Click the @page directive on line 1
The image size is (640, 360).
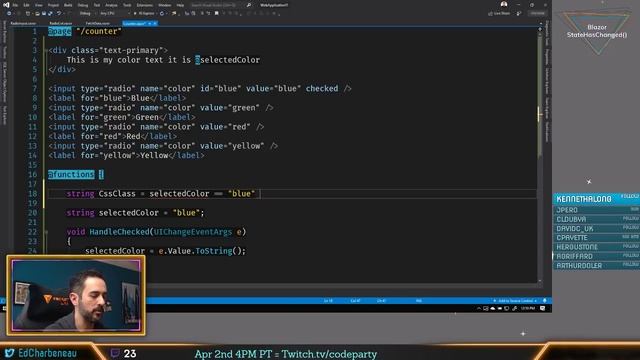(60, 31)
